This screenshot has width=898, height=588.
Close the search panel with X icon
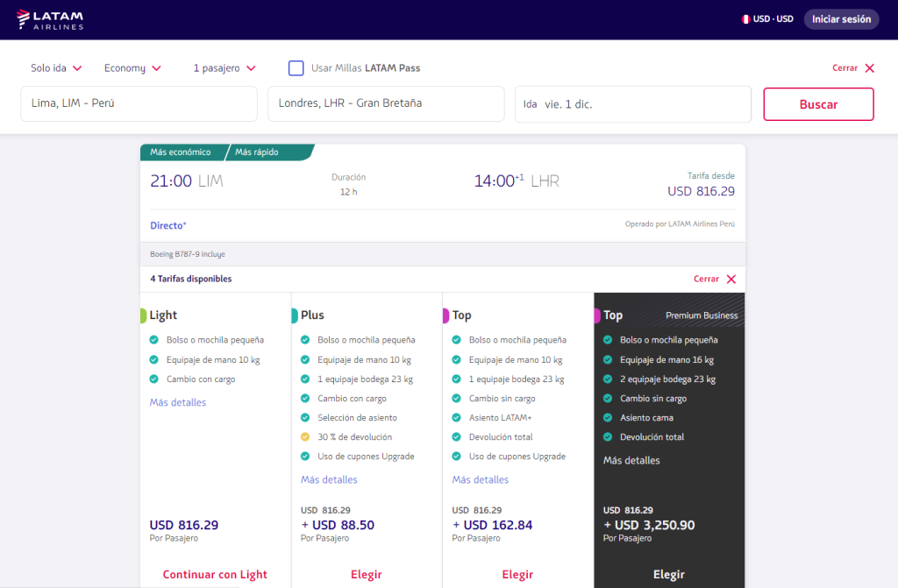tap(869, 68)
